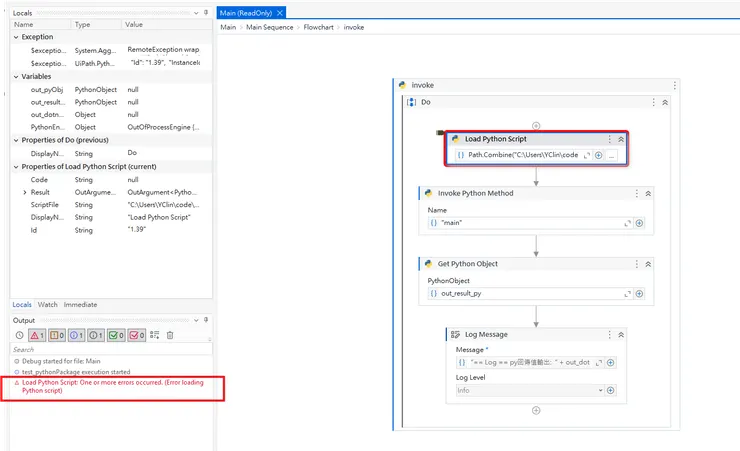Image resolution: width=740 pixels, height=451 pixels.
Task: Open Load Python Script three-dot menu
Action: point(610,139)
